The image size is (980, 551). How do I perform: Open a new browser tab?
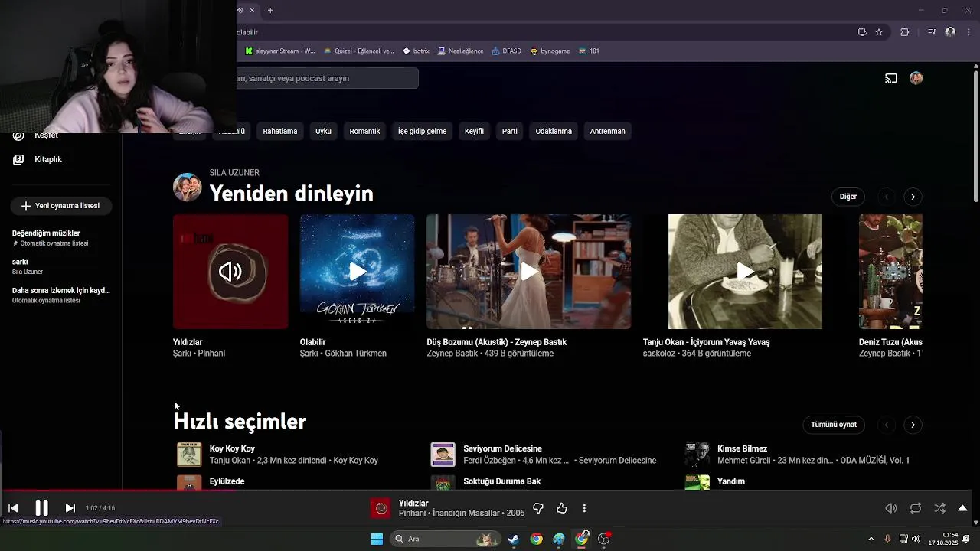(x=270, y=10)
